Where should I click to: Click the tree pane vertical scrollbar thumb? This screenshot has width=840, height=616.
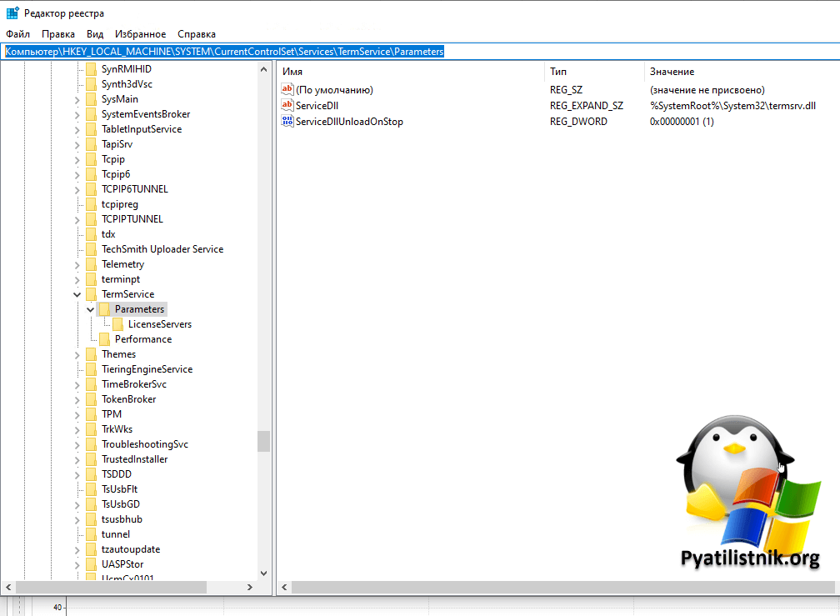pos(263,441)
